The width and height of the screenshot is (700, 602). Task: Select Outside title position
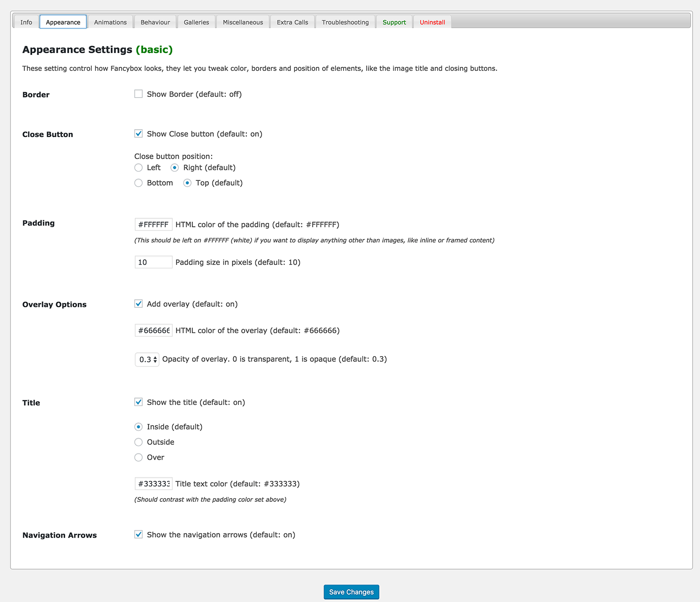(x=138, y=442)
